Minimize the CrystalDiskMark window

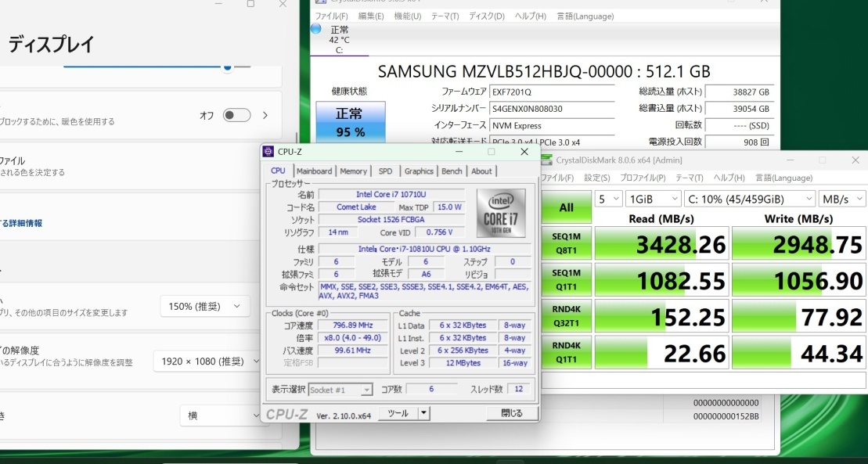[x=791, y=160]
